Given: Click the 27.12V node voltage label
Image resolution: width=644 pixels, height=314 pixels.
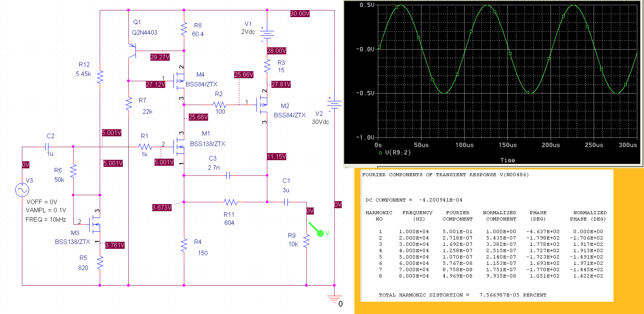Looking at the screenshot, I should point(156,85).
